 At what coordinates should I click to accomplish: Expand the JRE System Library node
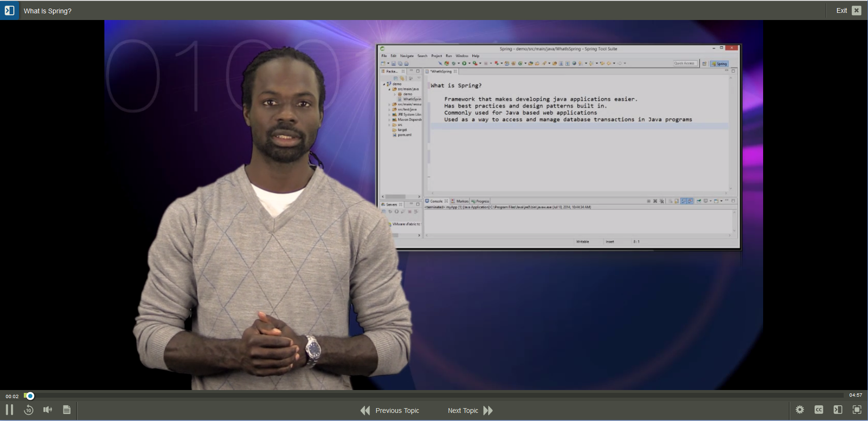(x=389, y=115)
